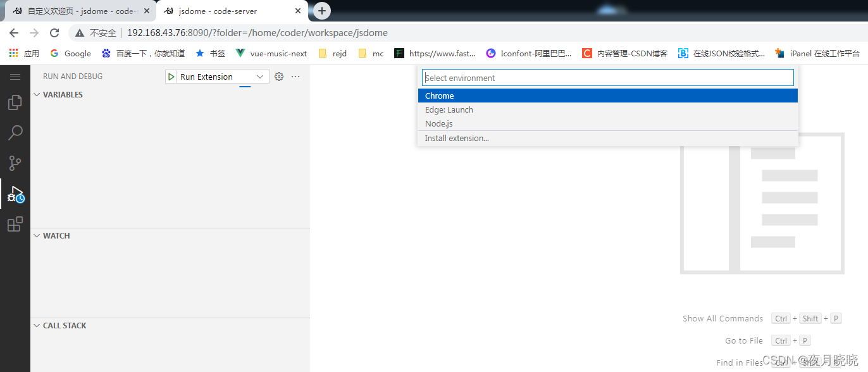Close the jsdome - code-server browser tab

pos(298,11)
